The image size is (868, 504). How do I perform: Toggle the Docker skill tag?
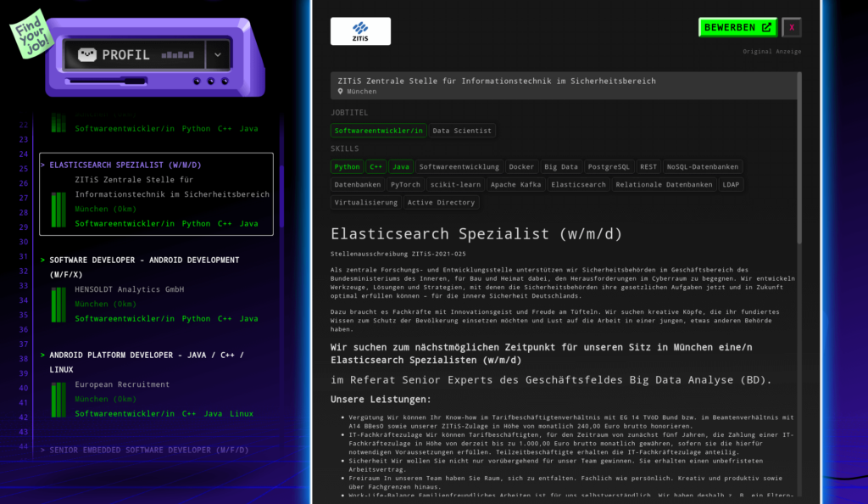521,166
